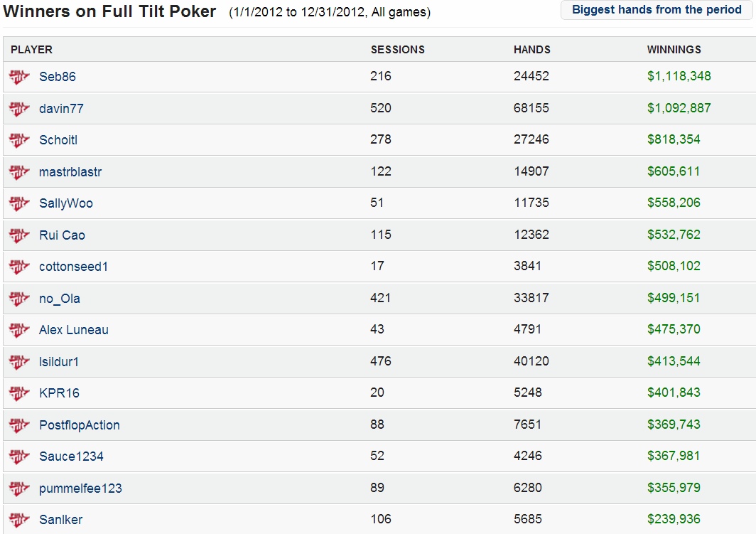Click the poker site icon beside Rui Cao
756x534 pixels.
[x=19, y=235]
